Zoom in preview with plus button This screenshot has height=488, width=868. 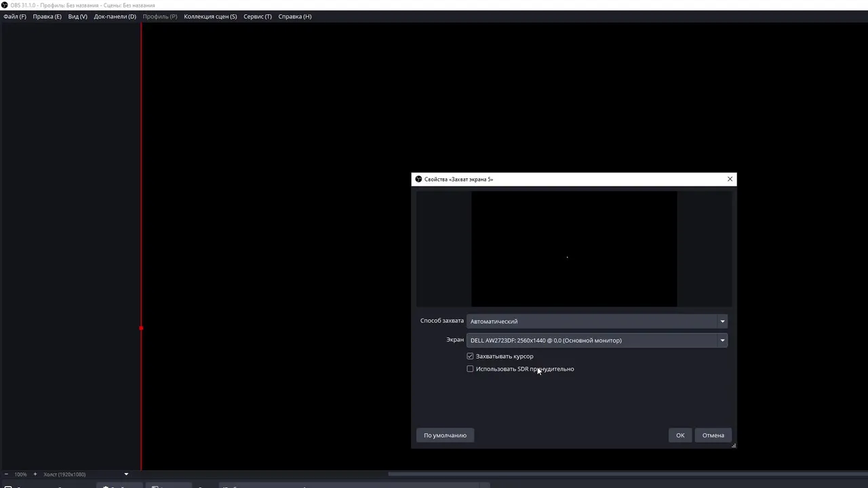(x=35, y=474)
